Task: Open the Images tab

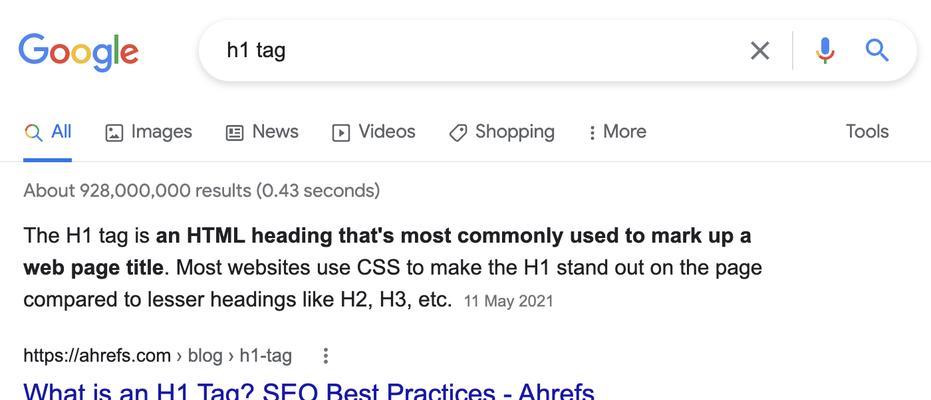Action: [x=148, y=132]
